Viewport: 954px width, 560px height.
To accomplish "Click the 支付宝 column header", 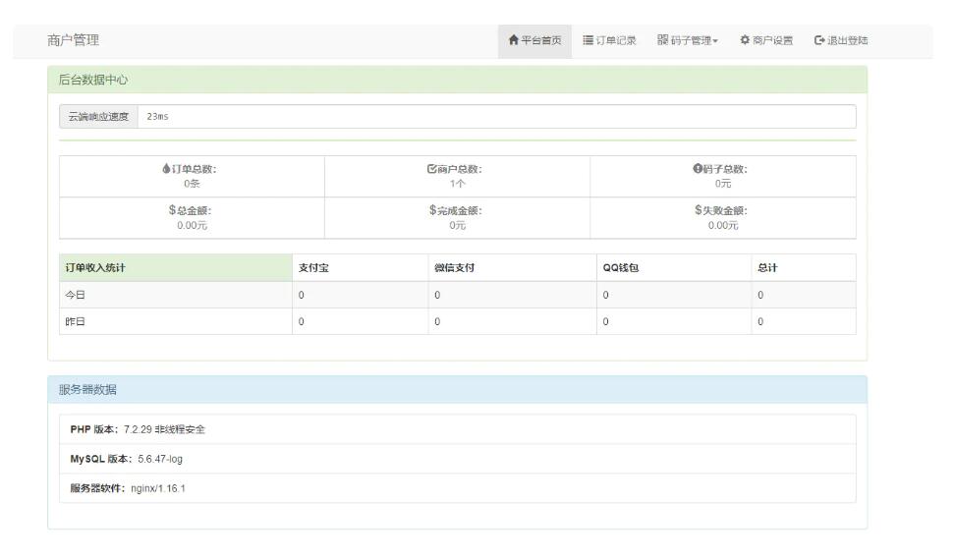I will pos(314,267).
